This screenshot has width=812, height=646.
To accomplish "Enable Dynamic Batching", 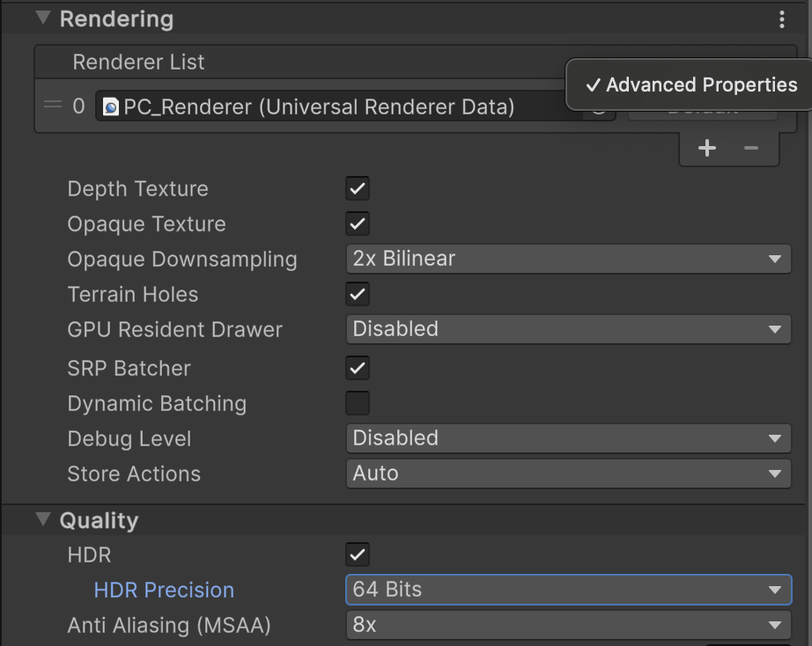I will click(358, 403).
